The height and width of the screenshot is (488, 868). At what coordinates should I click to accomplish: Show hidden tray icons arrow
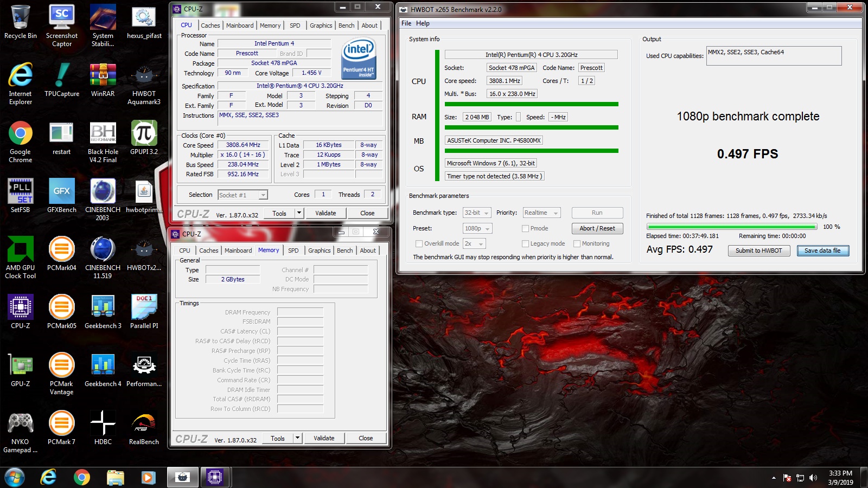tap(774, 478)
